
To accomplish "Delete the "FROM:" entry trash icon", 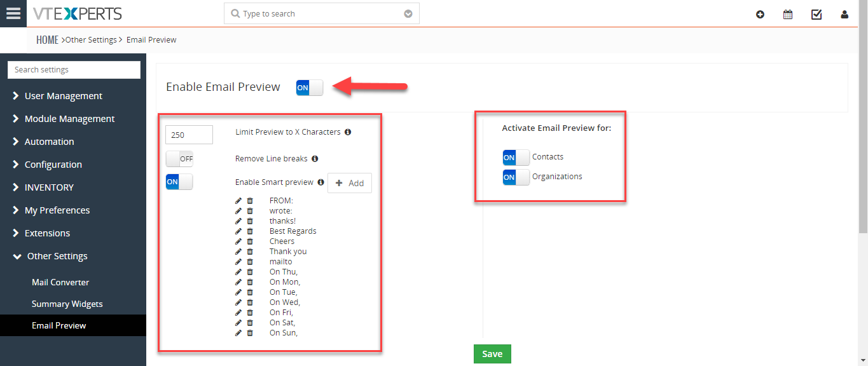I will [250, 201].
